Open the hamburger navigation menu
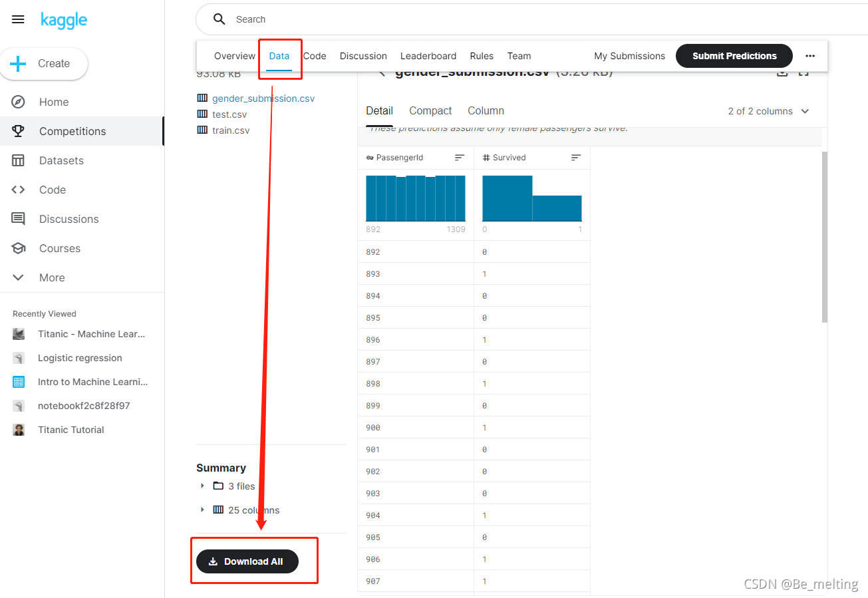Image resolution: width=868 pixels, height=598 pixels. (18, 19)
